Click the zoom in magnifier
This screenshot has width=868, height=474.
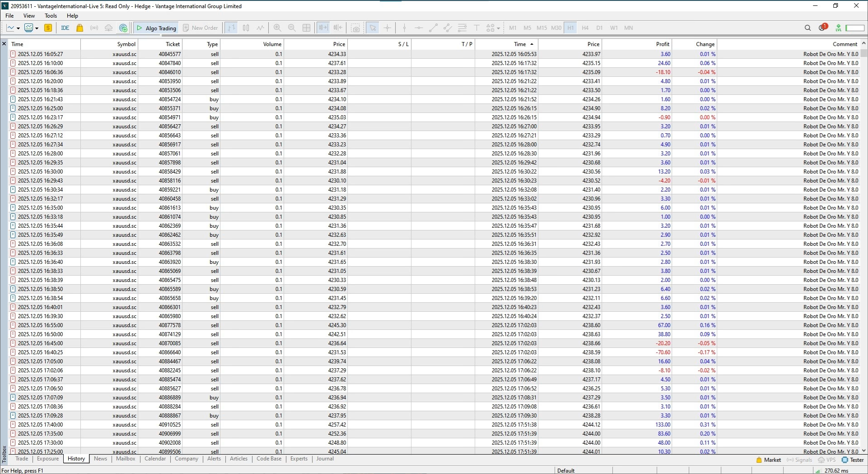[277, 28]
